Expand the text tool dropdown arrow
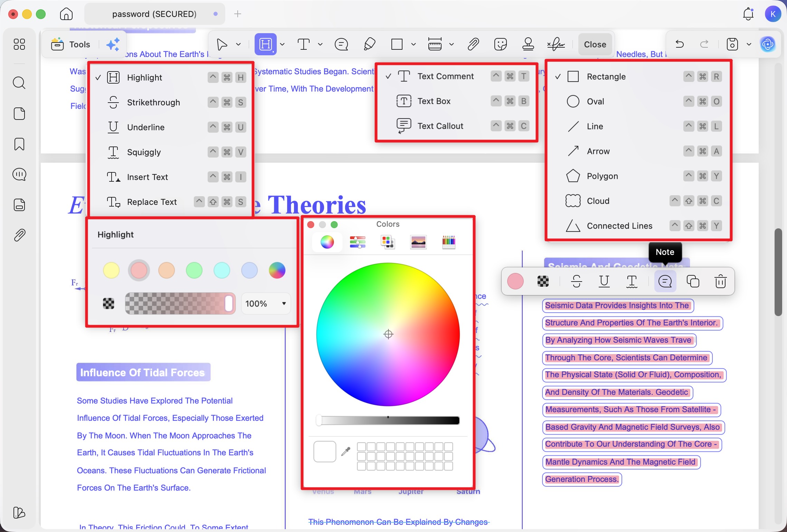The height and width of the screenshot is (532, 787). 320,44
